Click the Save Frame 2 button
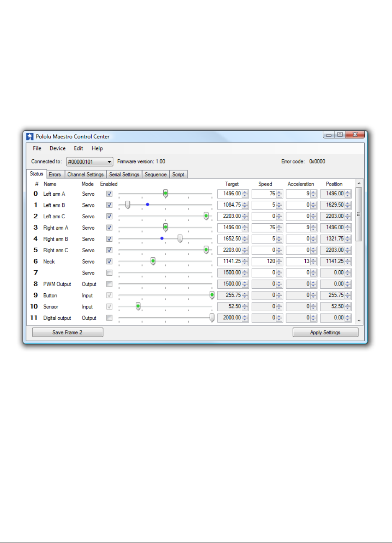The width and height of the screenshot is (392, 543). point(67,333)
